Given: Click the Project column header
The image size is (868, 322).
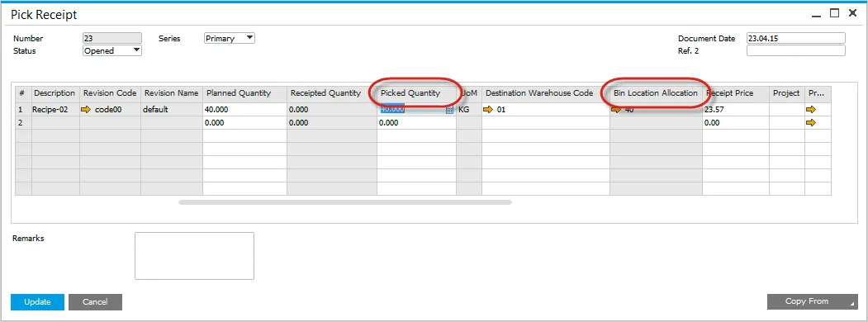Looking at the screenshot, I should tap(786, 93).
